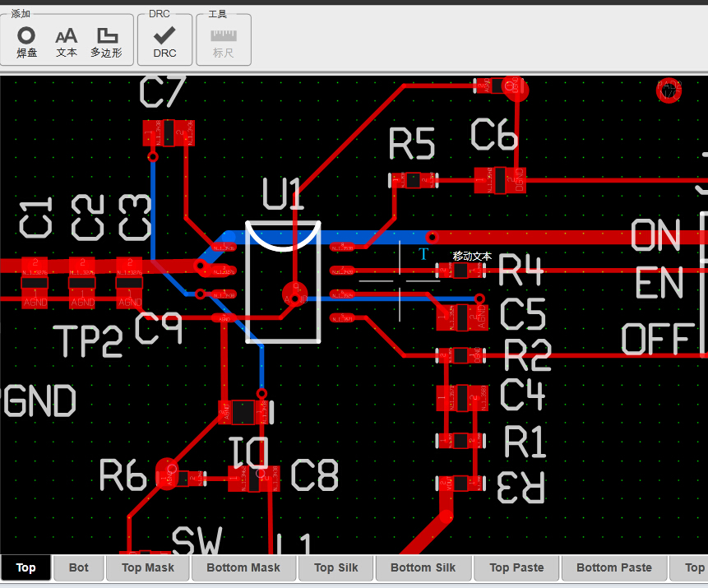Click the C8 designator text
708x588 pixels.
click(315, 475)
